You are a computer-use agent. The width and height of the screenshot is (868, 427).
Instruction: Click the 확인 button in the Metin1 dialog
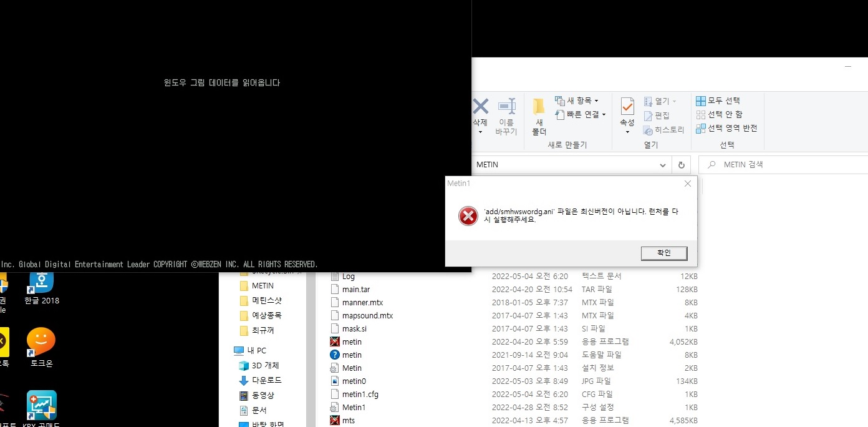point(664,253)
